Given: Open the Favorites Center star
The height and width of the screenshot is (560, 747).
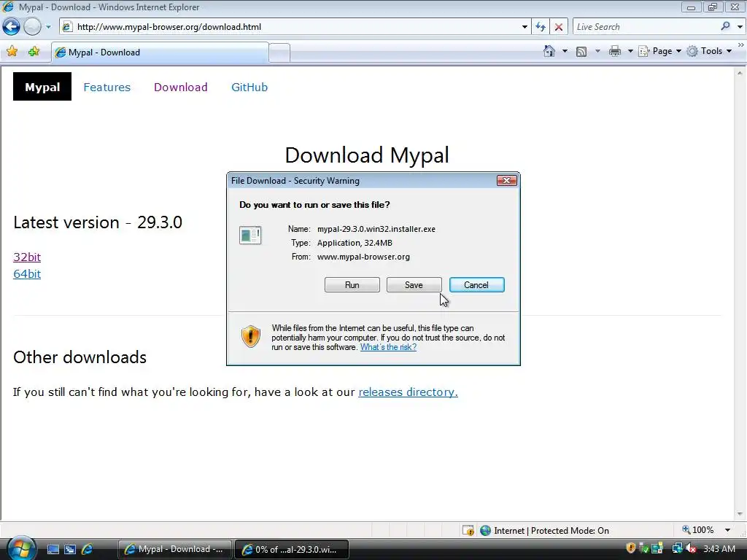Looking at the screenshot, I should [x=12, y=52].
